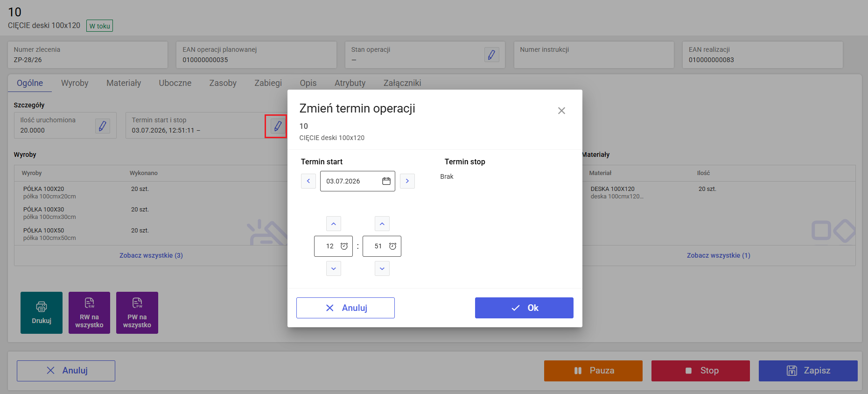Click the Drukuj print button

coord(42,313)
